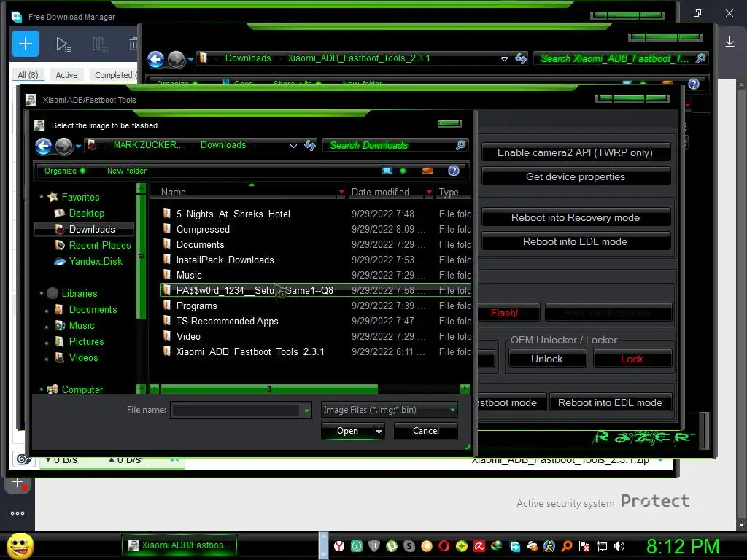Open help icon in Xiaomi_ADB_Fastboot_Tools explorer window
The width and height of the screenshot is (747, 560).
pos(694,85)
